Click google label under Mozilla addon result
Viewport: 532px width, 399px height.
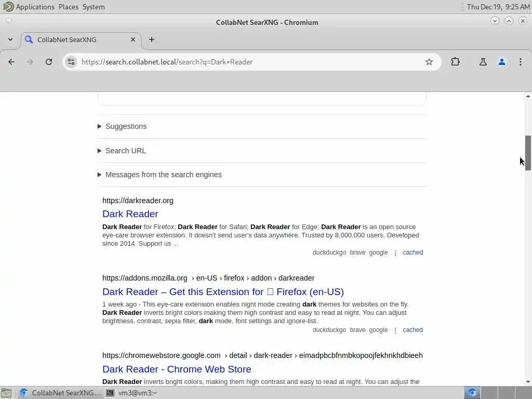point(378,330)
